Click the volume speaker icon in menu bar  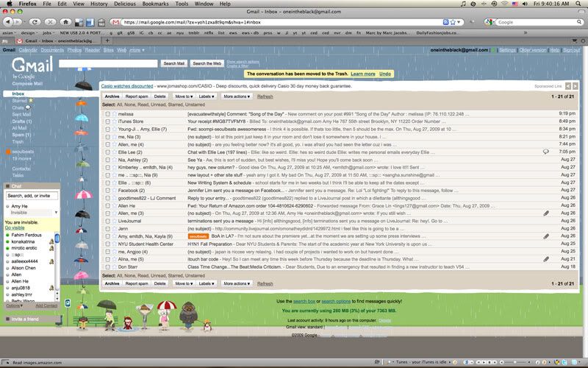pos(525,4)
